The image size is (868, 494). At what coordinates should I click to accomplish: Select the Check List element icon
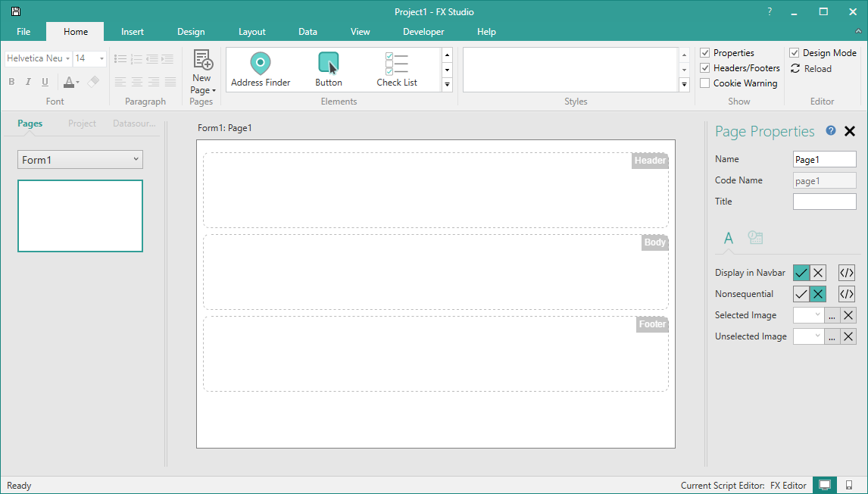397,64
